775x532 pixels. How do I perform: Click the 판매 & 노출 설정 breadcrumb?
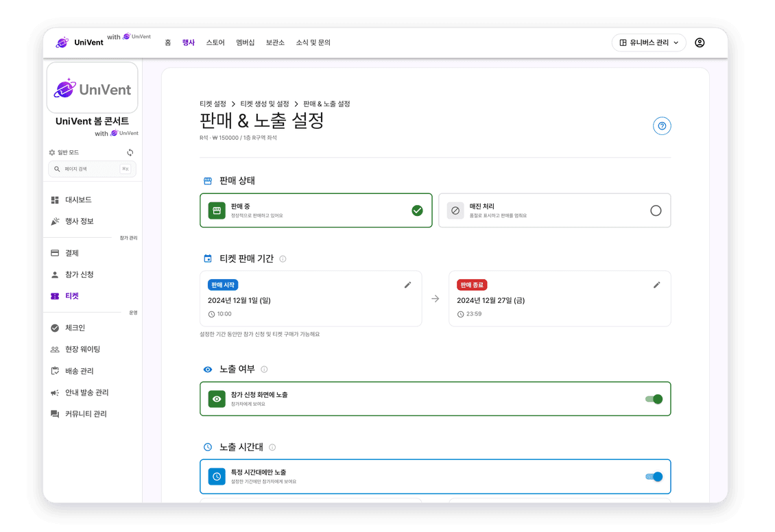[x=326, y=104]
